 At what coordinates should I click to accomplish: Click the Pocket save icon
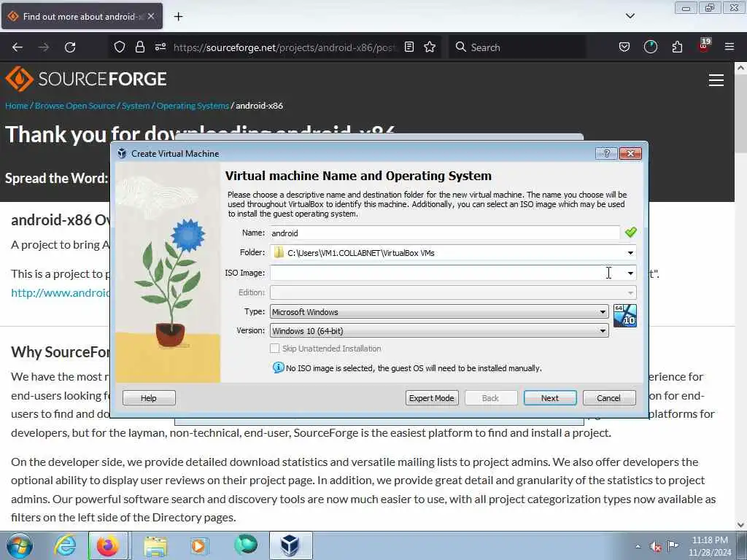[x=624, y=47]
